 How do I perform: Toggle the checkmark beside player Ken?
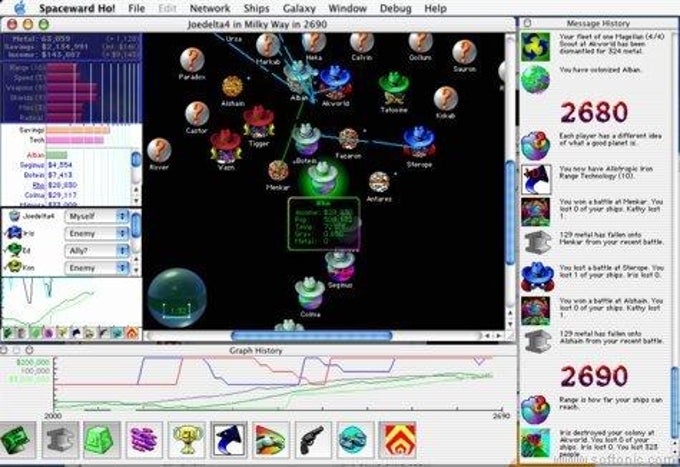click(6, 268)
